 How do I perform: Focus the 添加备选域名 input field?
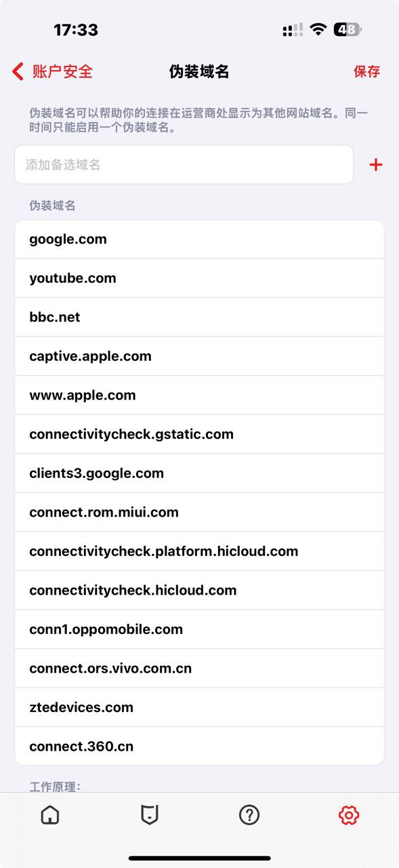point(184,165)
